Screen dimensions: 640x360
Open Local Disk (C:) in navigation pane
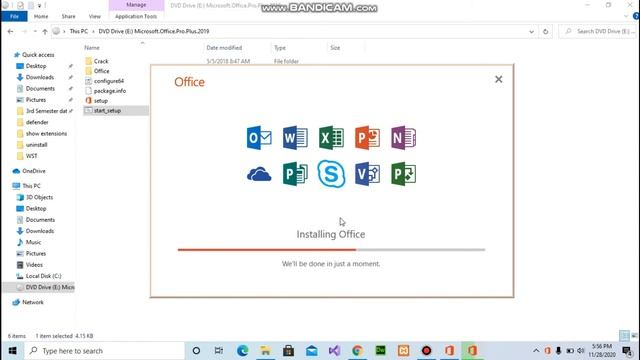tap(43, 276)
